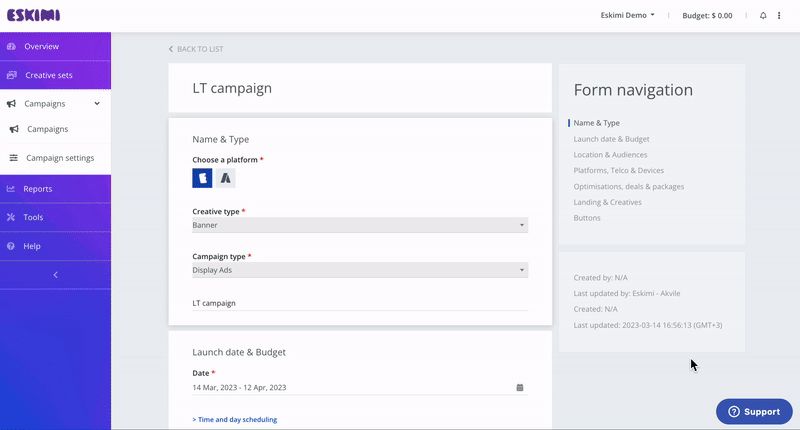The height and width of the screenshot is (430, 800).
Task: Click the Campaigns megaphone icon in parent menu
Action: (x=11, y=104)
